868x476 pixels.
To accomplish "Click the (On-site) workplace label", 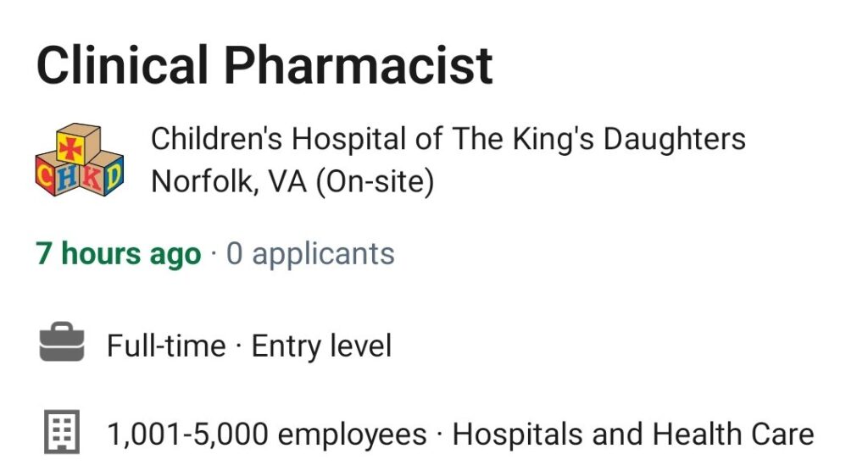I will point(376,182).
